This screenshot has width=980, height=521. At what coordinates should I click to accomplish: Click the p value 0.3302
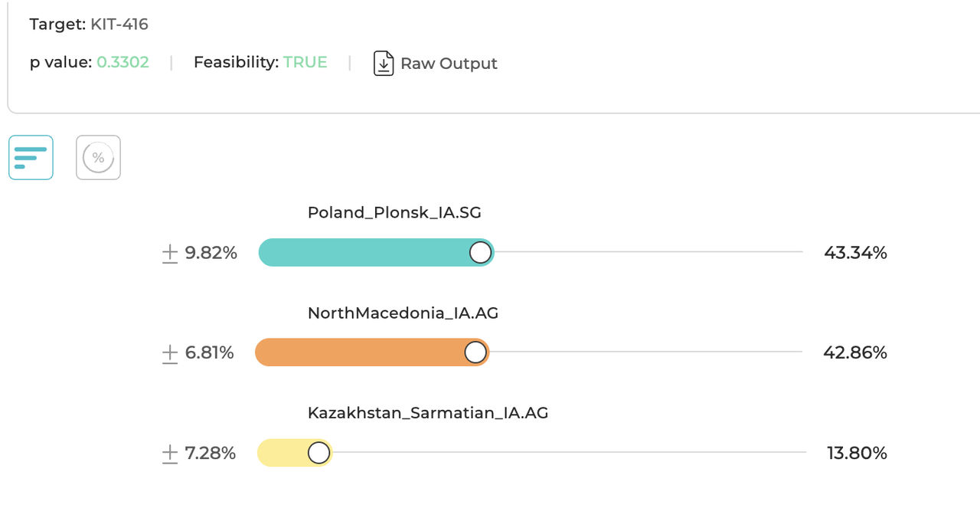click(122, 63)
